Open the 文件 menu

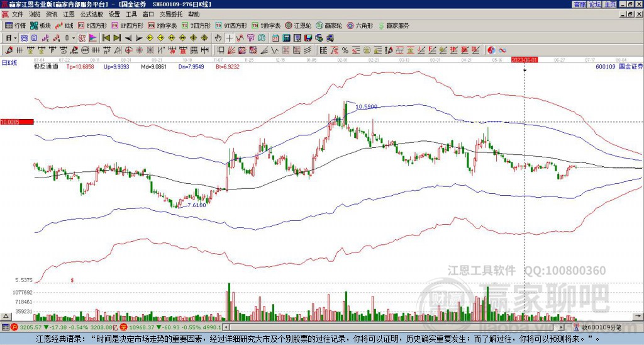point(18,14)
